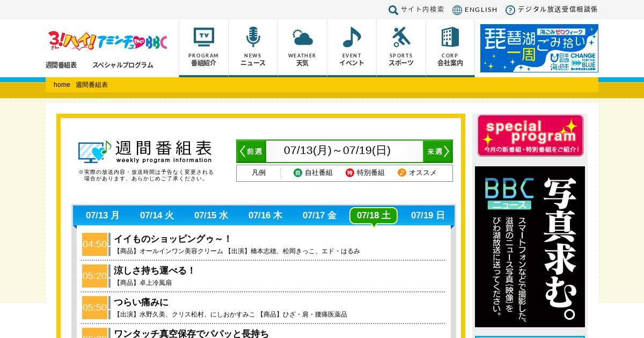Click the BBC station logo

tap(107, 41)
